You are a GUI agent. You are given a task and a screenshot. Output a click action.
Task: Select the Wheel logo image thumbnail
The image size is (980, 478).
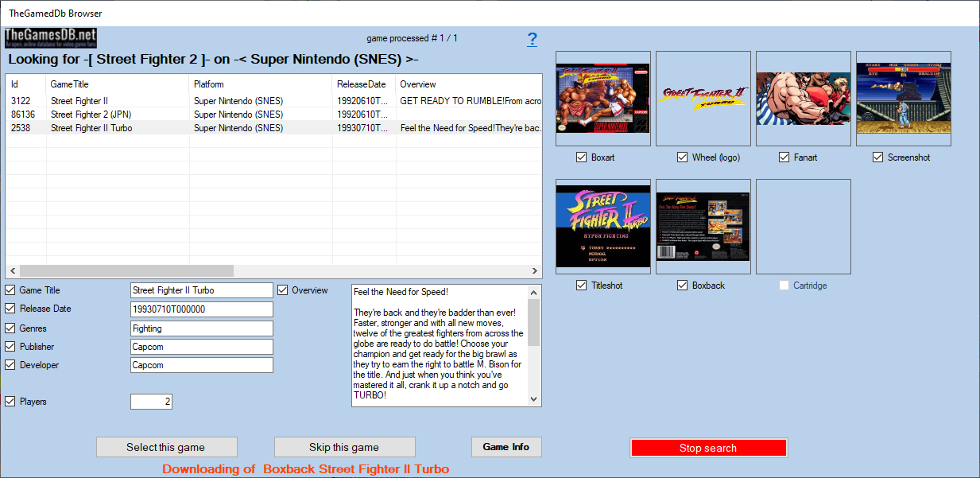pyautogui.click(x=703, y=99)
